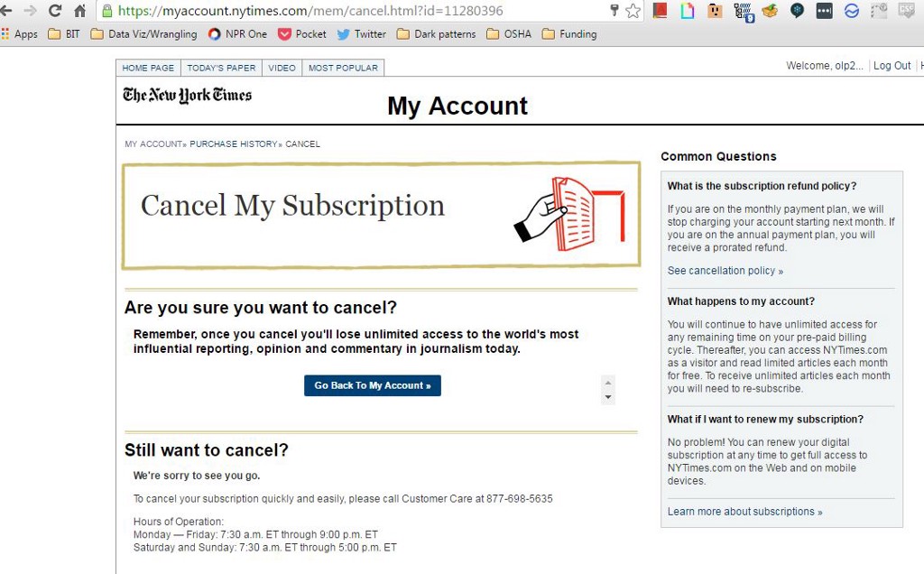924x574 pixels.
Task: Click the 'Still want to cancel?' heading
Action: click(207, 450)
